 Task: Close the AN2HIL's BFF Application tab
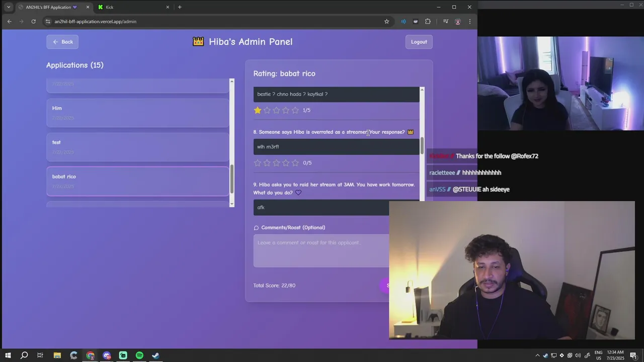[x=88, y=7]
